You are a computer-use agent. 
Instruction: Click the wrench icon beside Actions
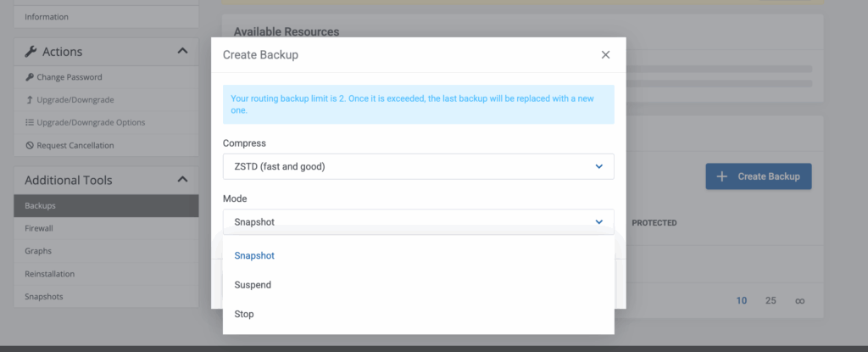[31, 52]
